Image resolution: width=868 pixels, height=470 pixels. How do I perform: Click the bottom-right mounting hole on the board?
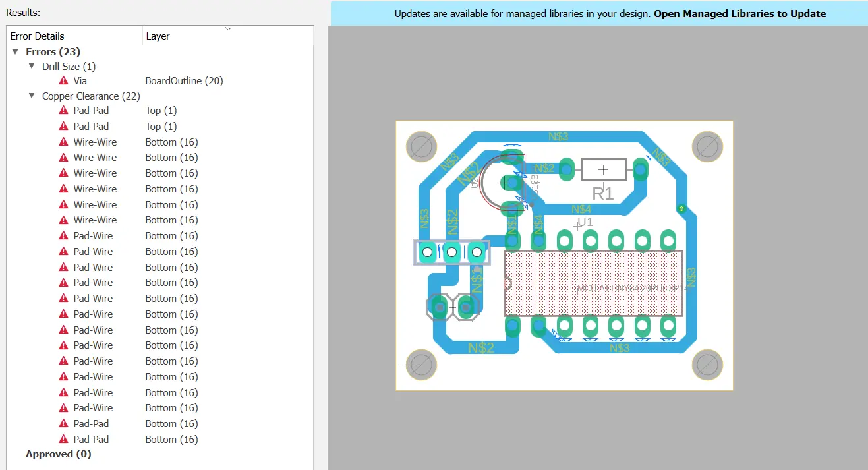click(708, 365)
